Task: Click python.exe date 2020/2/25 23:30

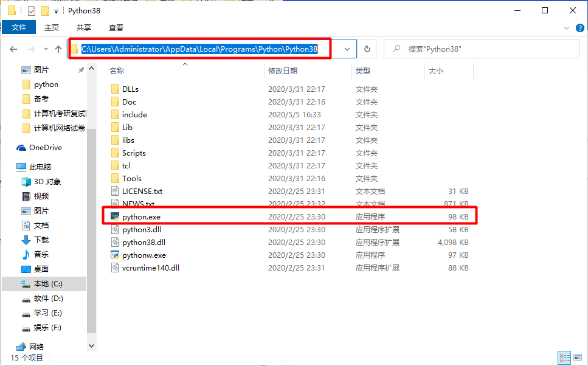Action: 297,217
